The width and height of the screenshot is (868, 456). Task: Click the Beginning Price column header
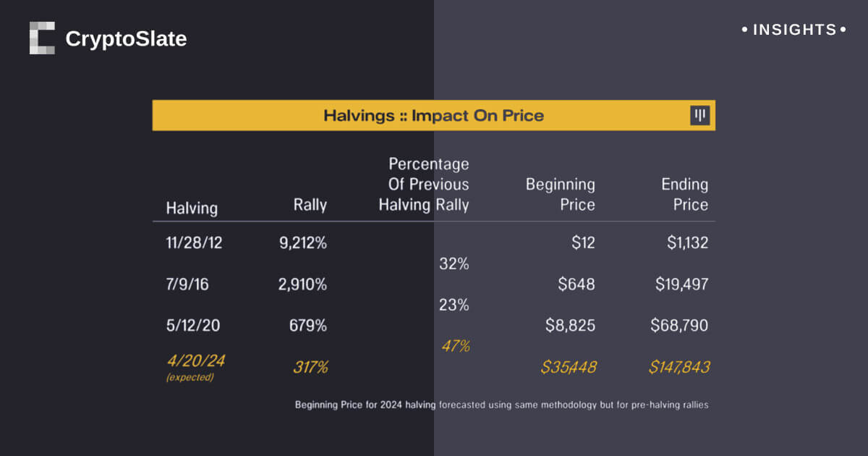tap(560, 194)
